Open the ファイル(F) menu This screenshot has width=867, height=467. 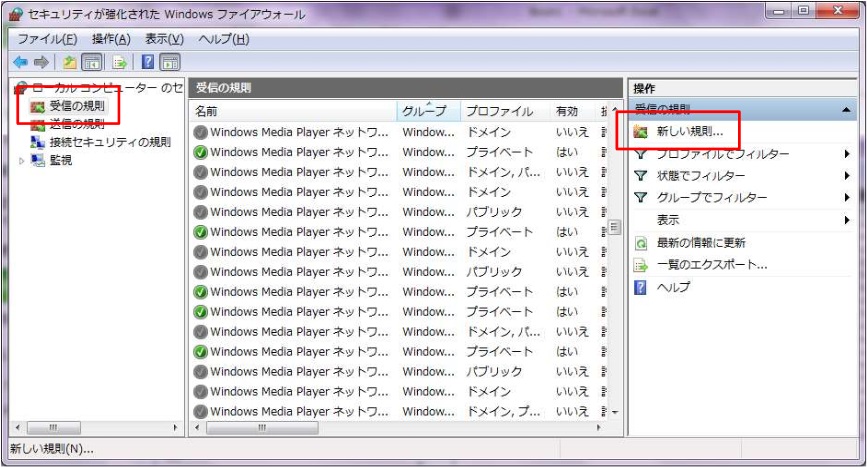[48, 39]
